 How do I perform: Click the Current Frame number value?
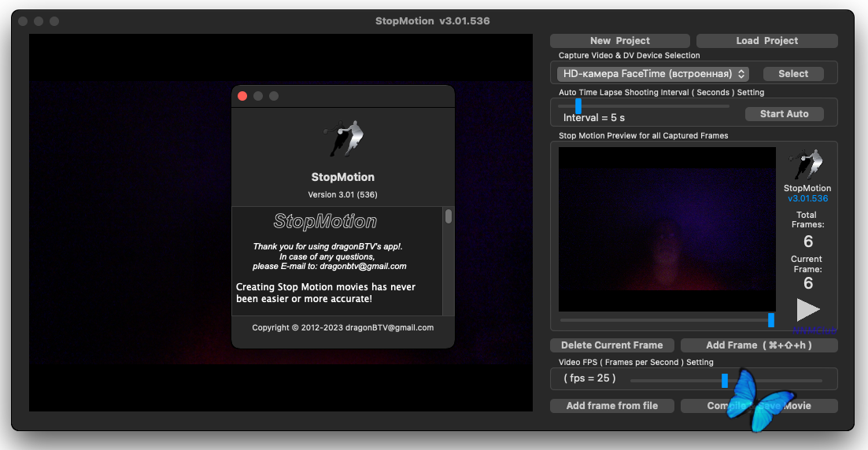[x=808, y=283]
